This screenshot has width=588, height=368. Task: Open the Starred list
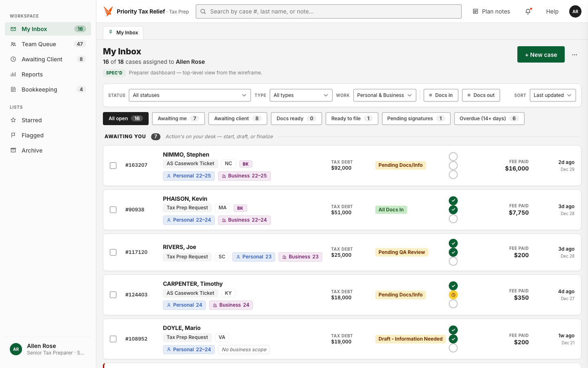[48, 120]
